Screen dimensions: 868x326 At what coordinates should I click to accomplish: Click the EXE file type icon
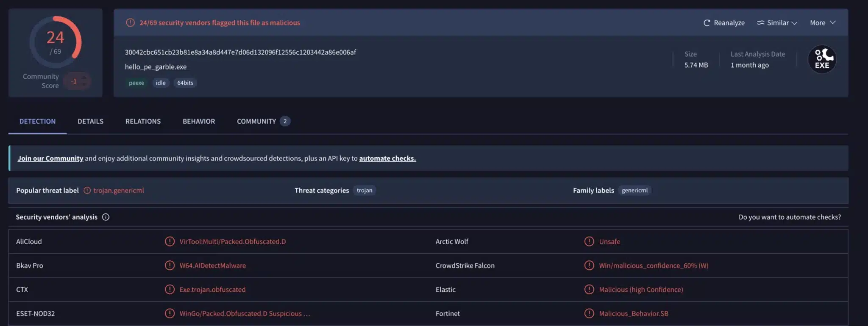(x=822, y=59)
